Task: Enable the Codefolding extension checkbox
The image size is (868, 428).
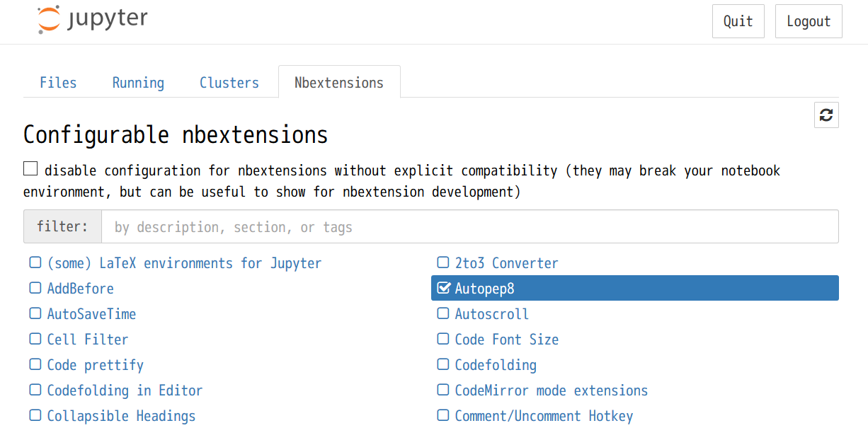Action: (443, 365)
